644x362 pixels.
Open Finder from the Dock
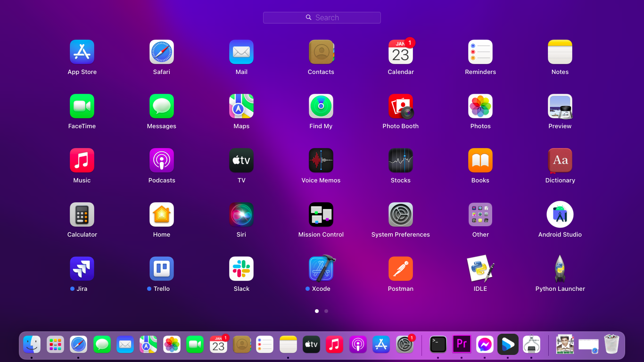pyautogui.click(x=32, y=345)
